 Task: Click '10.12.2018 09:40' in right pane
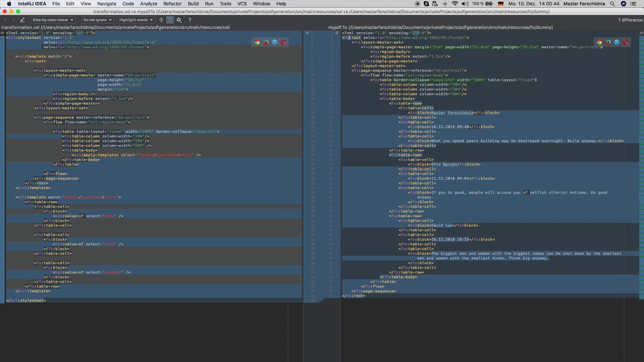(450, 127)
